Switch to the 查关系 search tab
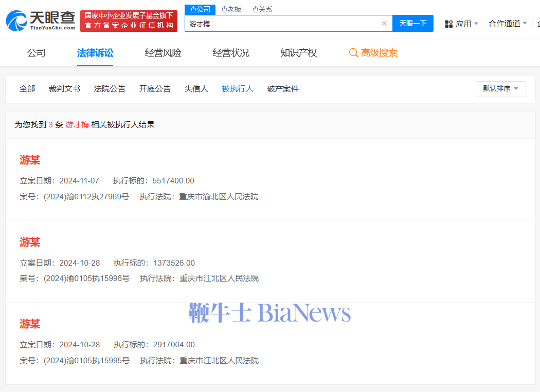Image resolution: width=540 pixels, height=392 pixels. 262,9
